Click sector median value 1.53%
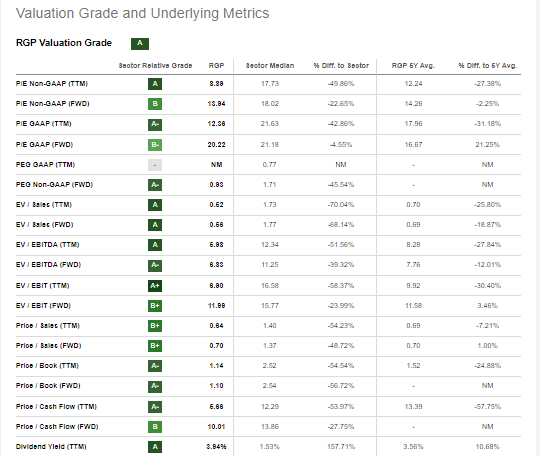This screenshot has width=540, height=456. [270, 447]
